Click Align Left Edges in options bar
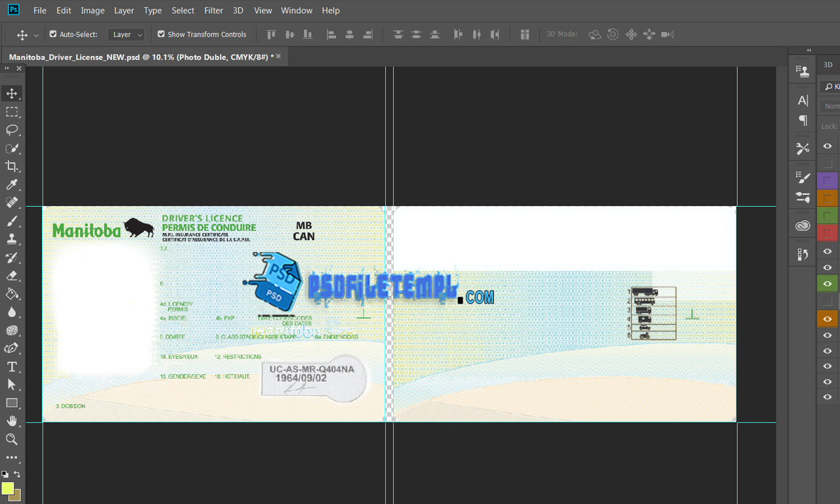The image size is (840, 504). [331, 34]
